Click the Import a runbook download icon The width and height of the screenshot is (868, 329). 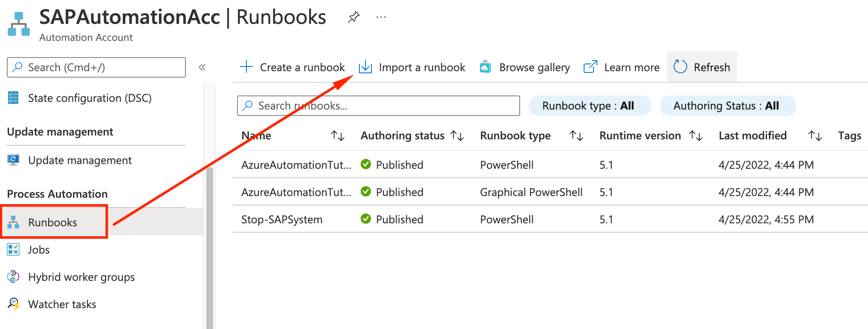tap(365, 67)
